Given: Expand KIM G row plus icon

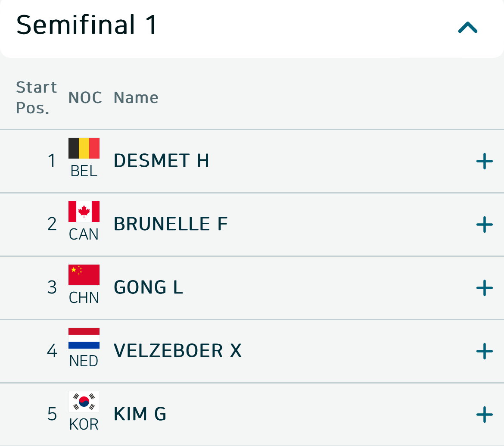Looking at the screenshot, I should 484,415.
